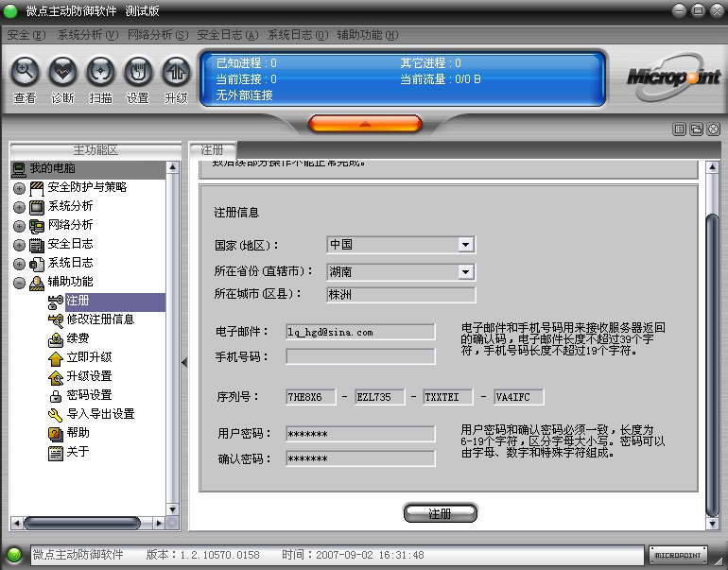This screenshot has width=728, height=570.
Task: Click tree horizontal scrollbar right arrow
Action: [159, 523]
